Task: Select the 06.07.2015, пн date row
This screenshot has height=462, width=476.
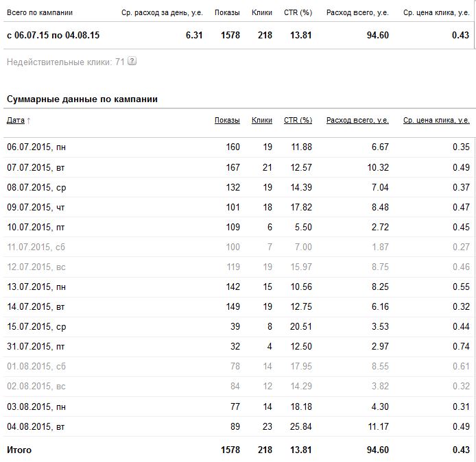Action: 36,147
